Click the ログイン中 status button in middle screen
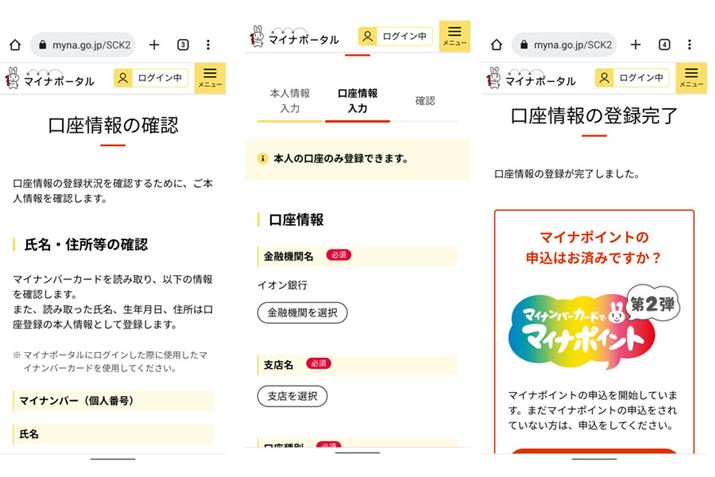This screenshot has width=715, height=477. click(x=395, y=36)
